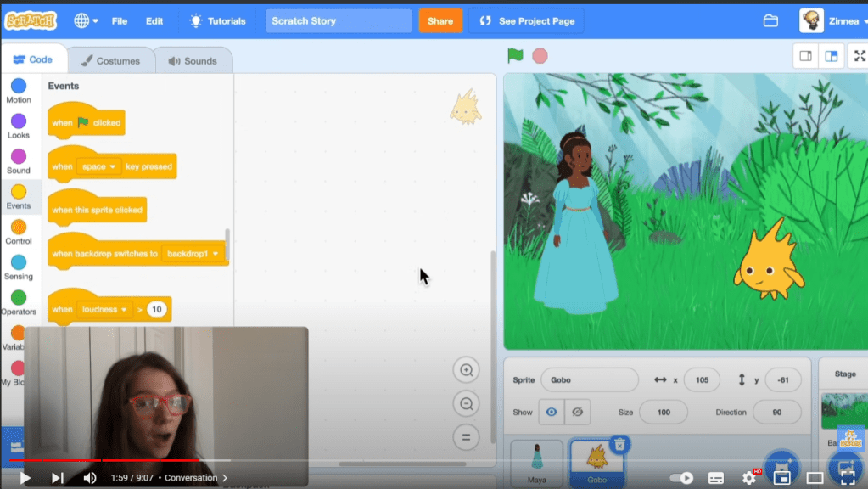Reset workspace zoom with equals icon
The height and width of the screenshot is (489, 868).
[466, 438]
